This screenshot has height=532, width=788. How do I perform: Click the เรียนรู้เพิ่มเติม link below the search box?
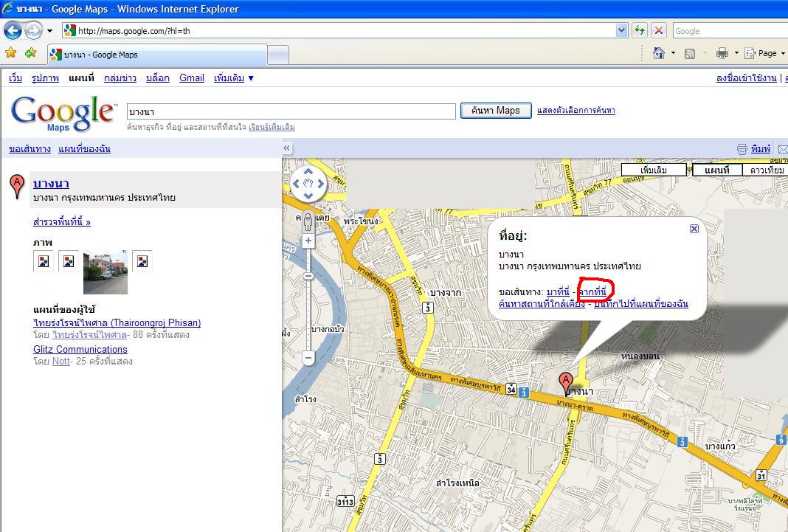click(x=272, y=127)
